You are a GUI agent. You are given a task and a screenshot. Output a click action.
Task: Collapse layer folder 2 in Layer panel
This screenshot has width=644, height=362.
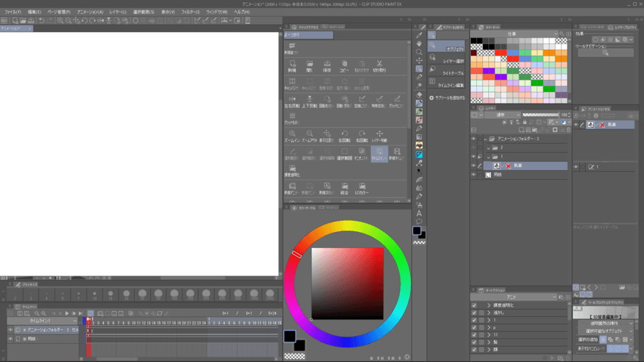488,147
